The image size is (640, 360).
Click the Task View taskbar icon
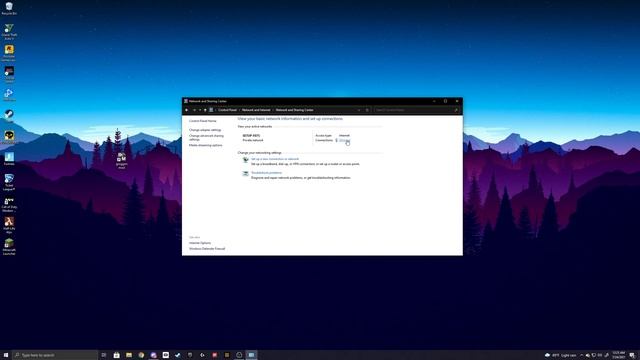pyautogui.click(x=104, y=355)
